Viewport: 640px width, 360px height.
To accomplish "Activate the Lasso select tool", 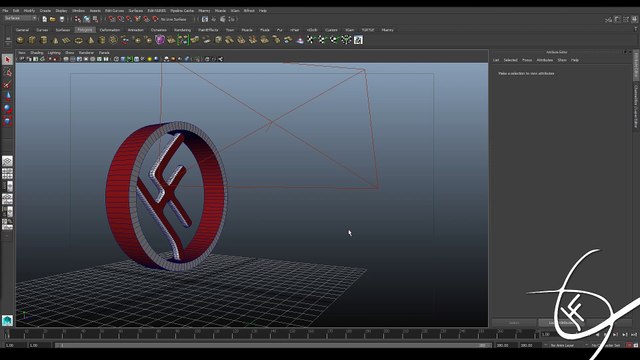I will coord(7,72).
